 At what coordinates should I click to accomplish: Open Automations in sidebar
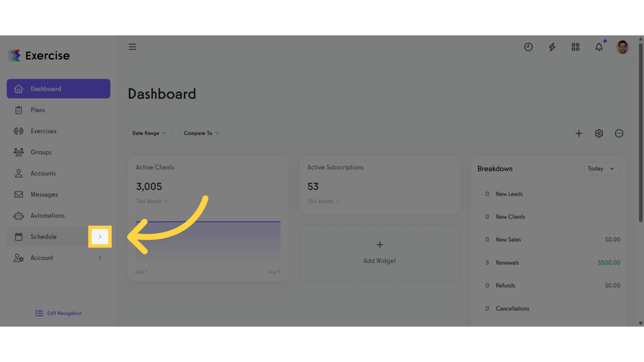coord(47,215)
